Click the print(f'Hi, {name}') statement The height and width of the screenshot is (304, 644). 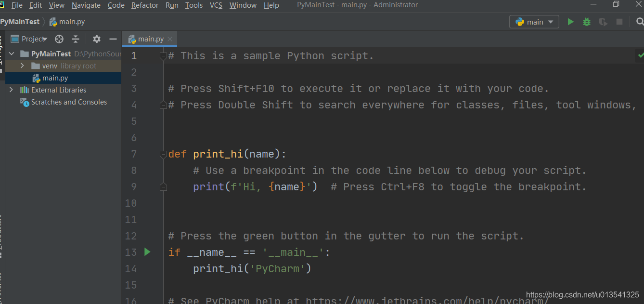(255, 187)
